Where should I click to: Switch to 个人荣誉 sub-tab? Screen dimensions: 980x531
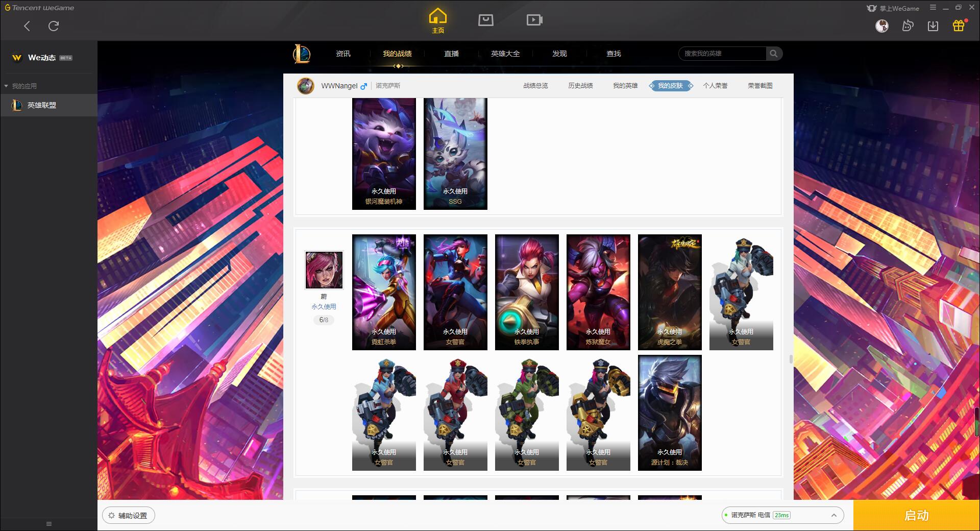715,86
